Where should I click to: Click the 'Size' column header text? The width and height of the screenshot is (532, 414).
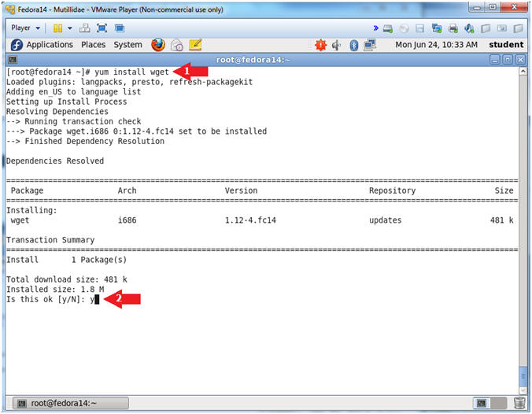click(x=504, y=190)
